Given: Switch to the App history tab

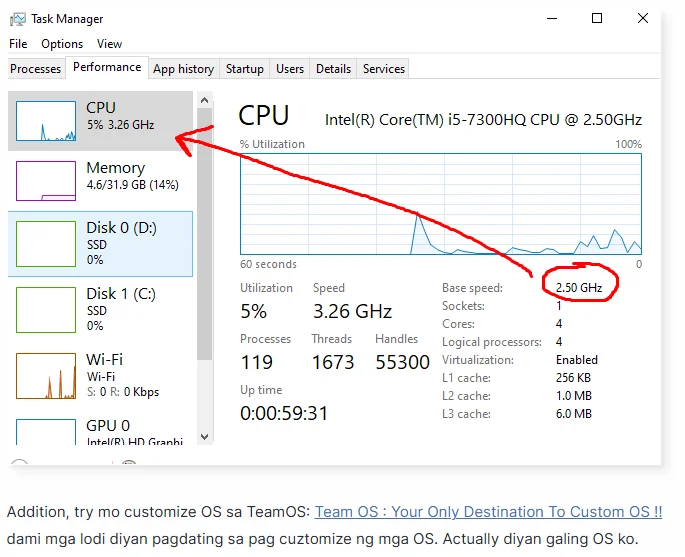Looking at the screenshot, I should [183, 69].
